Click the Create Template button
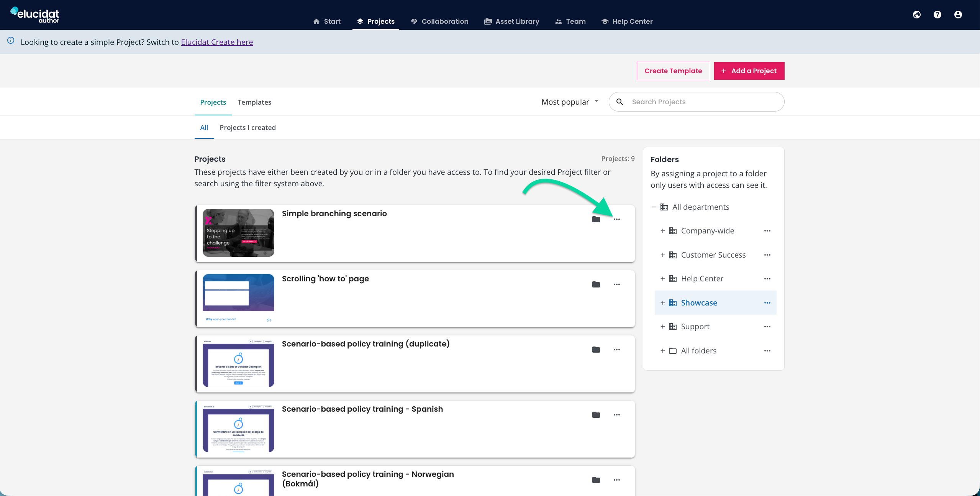Viewport: 980px width, 496px height. coord(673,71)
